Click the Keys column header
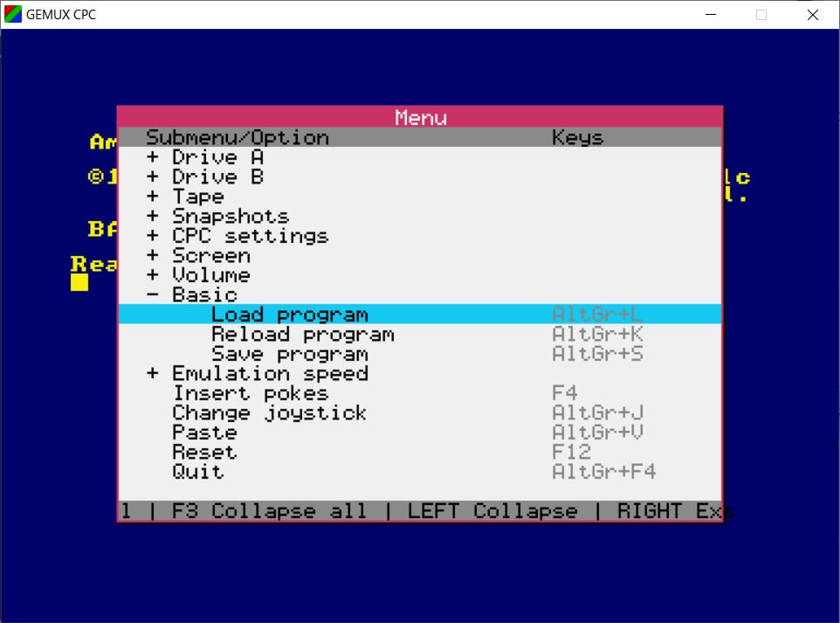This screenshot has width=840, height=623. [x=577, y=138]
